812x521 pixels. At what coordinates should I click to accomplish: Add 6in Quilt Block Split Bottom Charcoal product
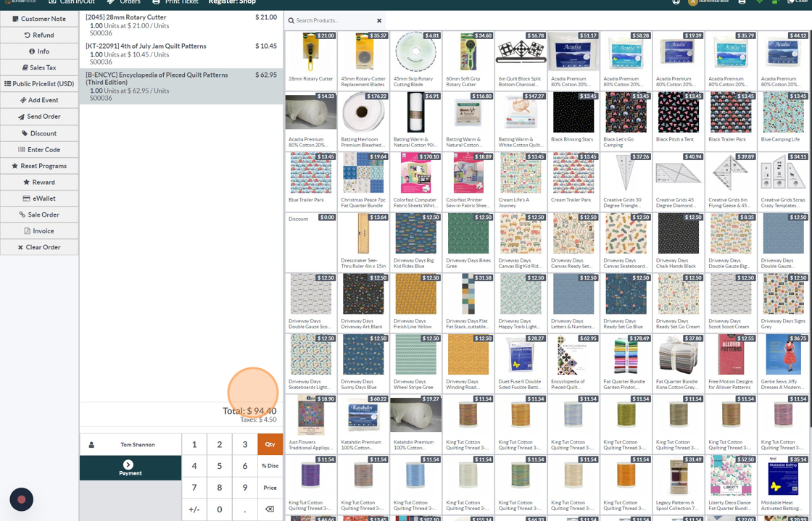(521, 61)
